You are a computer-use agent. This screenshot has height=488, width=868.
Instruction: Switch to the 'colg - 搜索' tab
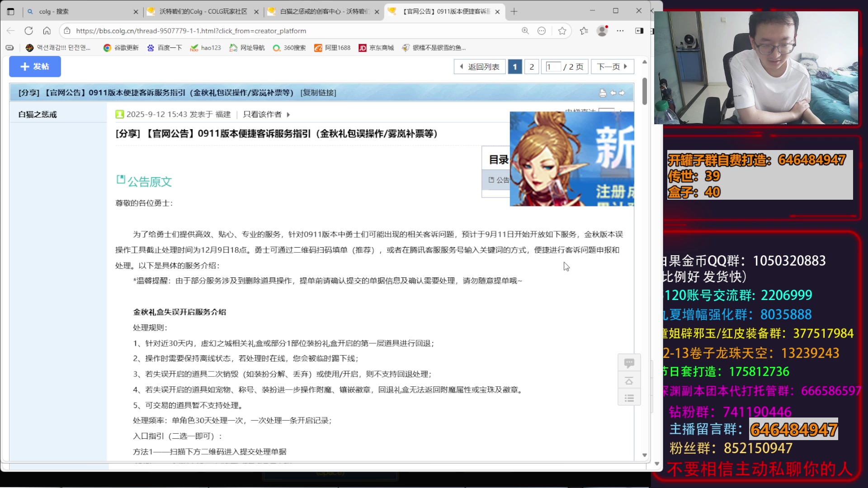[80, 12]
